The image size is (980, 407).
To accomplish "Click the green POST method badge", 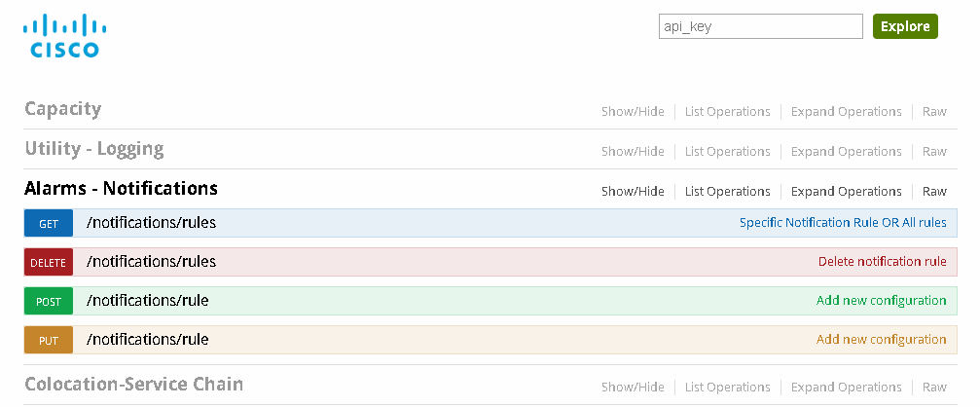I will tap(49, 302).
